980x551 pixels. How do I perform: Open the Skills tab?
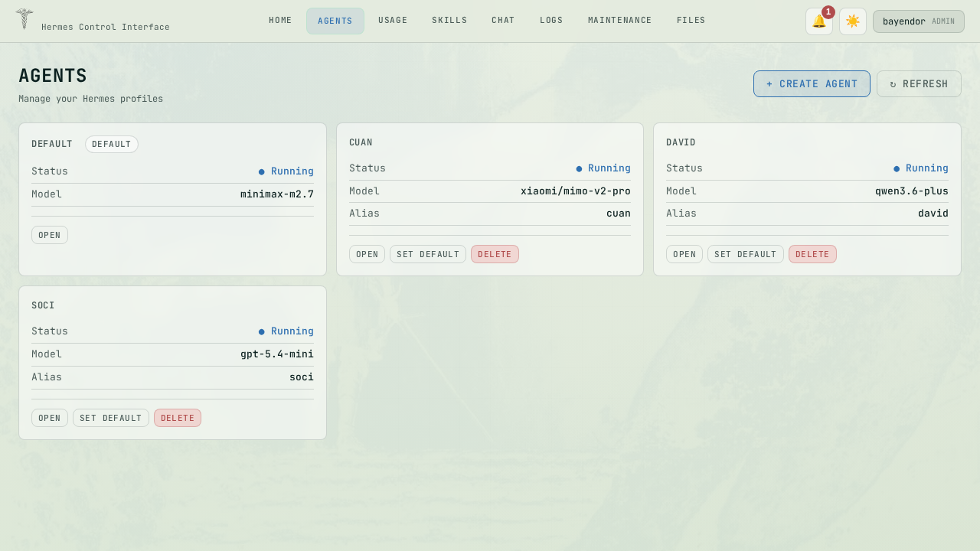[x=449, y=21]
